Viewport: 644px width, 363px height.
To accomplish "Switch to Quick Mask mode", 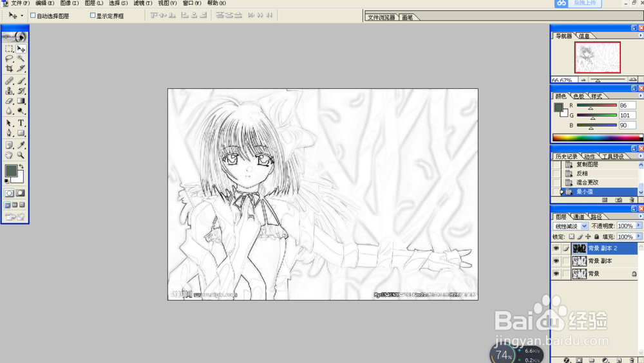I will [x=20, y=193].
